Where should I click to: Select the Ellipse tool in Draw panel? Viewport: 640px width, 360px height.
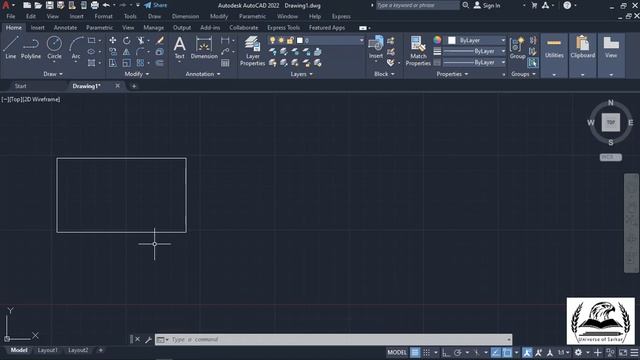click(91, 52)
